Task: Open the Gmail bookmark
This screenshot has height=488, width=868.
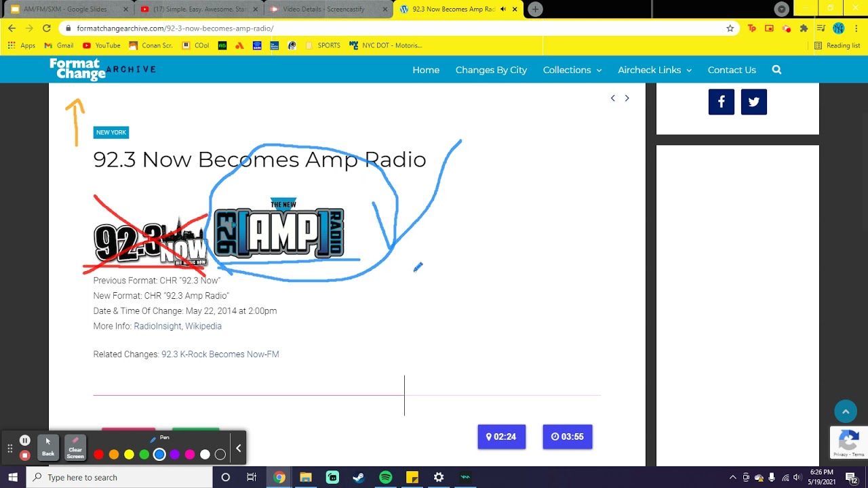Action: 59,45
